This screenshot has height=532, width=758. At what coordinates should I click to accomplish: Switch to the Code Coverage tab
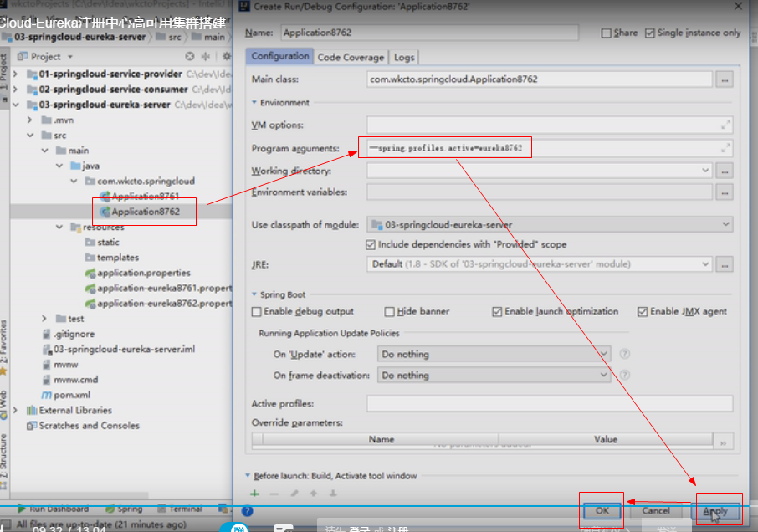[x=351, y=57]
